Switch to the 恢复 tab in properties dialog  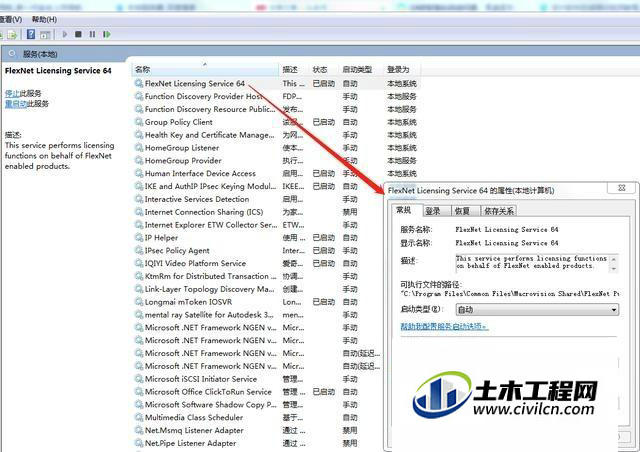click(462, 211)
